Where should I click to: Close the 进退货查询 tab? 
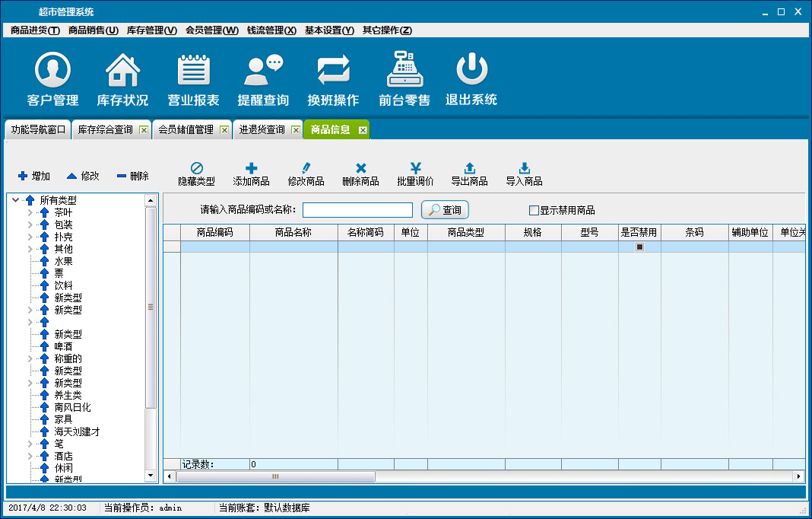296,130
